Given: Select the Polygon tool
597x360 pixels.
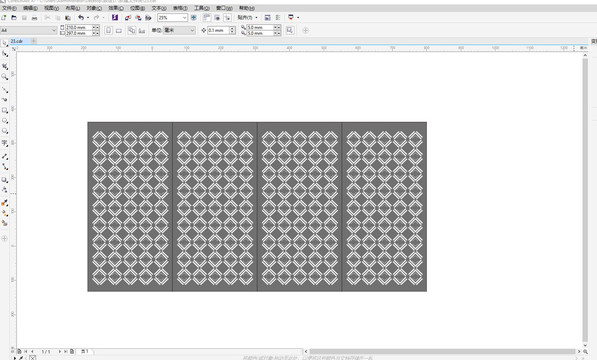Looking at the screenshot, I should tap(5, 131).
